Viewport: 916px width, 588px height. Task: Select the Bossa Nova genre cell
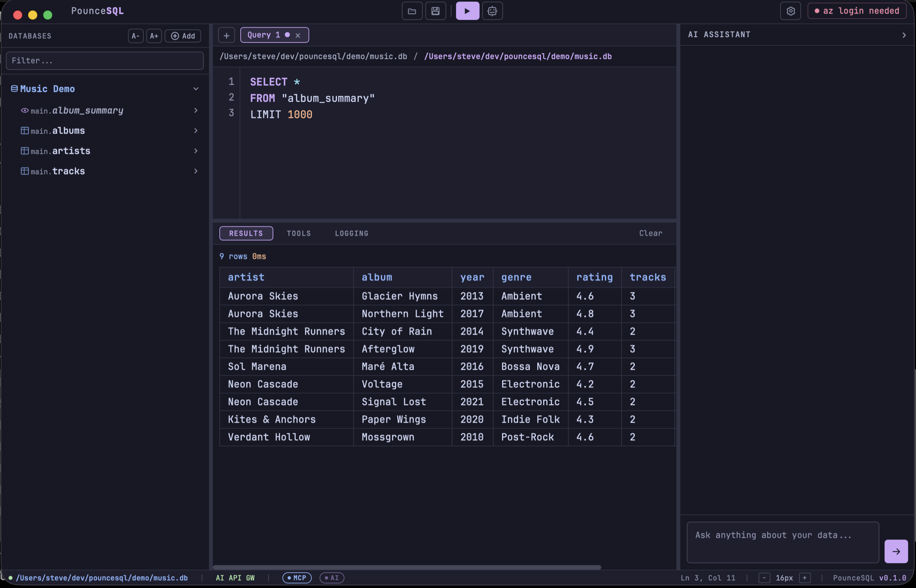(x=530, y=367)
